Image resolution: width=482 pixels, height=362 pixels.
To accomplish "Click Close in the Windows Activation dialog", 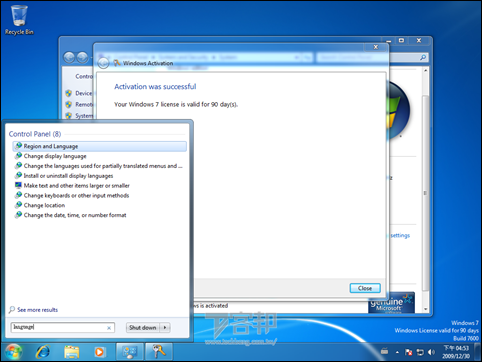I will click(365, 288).
